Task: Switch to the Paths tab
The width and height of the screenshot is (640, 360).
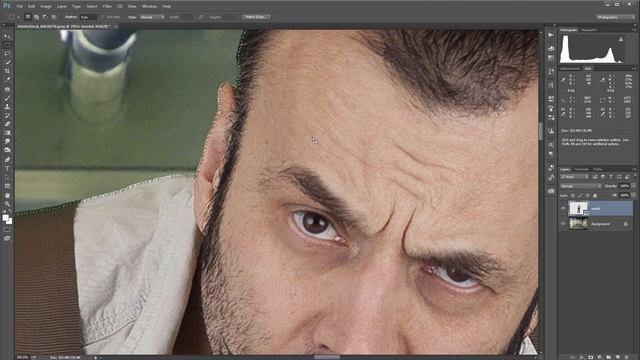Action: tap(598, 169)
